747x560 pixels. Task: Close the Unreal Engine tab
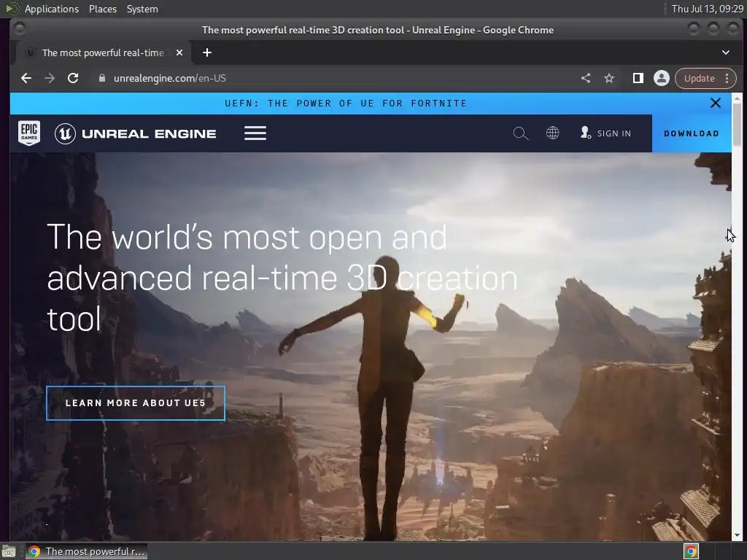[x=179, y=52]
